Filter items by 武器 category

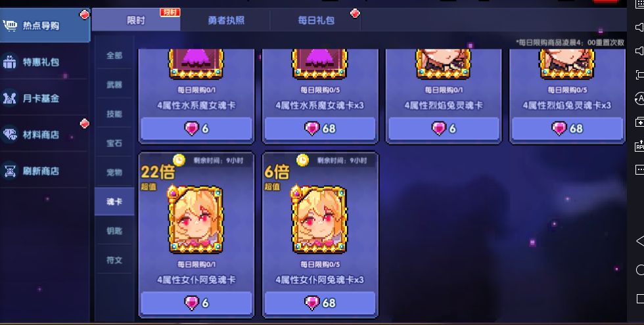click(114, 85)
